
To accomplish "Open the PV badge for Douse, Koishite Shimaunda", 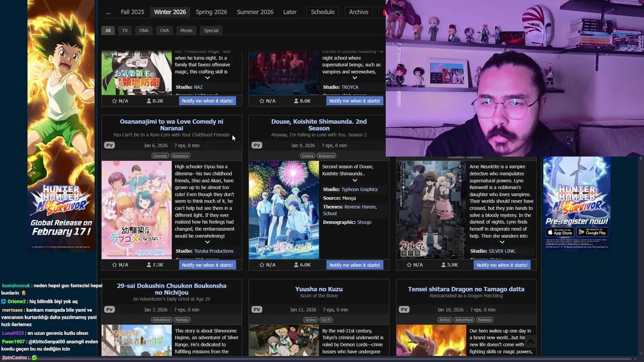I will tap(257, 145).
